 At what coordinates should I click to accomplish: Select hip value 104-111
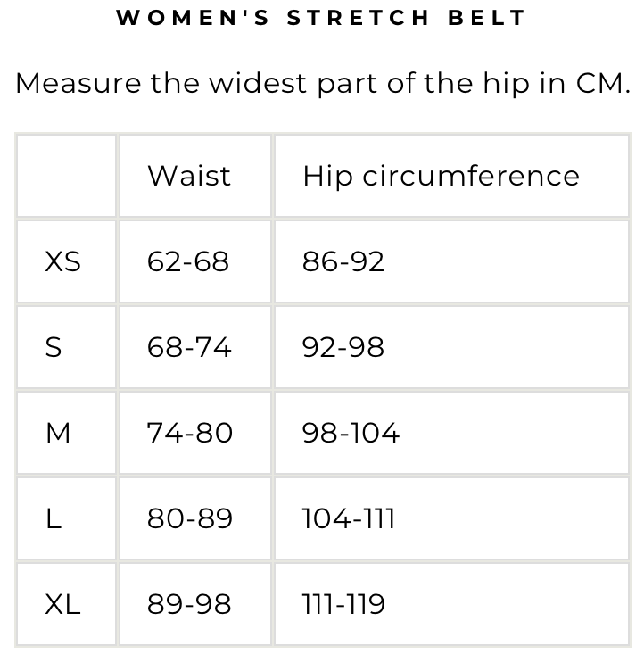pyautogui.click(x=349, y=518)
